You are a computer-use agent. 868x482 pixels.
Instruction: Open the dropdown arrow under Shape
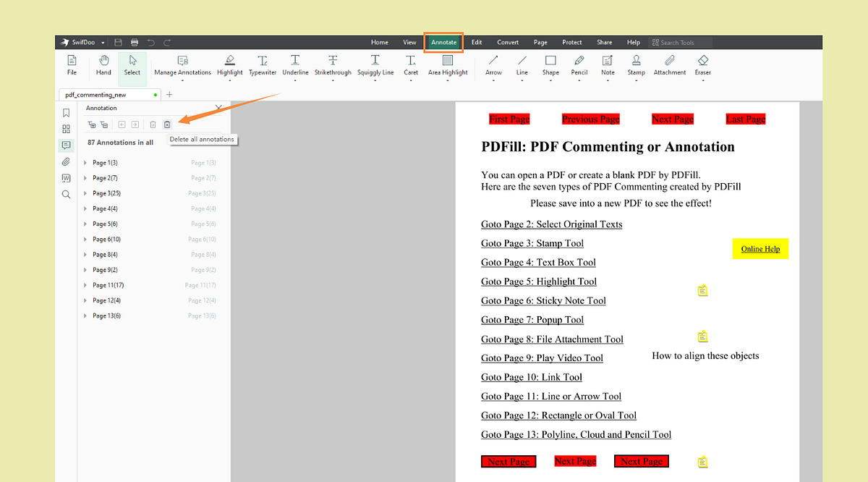(x=550, y=80)
